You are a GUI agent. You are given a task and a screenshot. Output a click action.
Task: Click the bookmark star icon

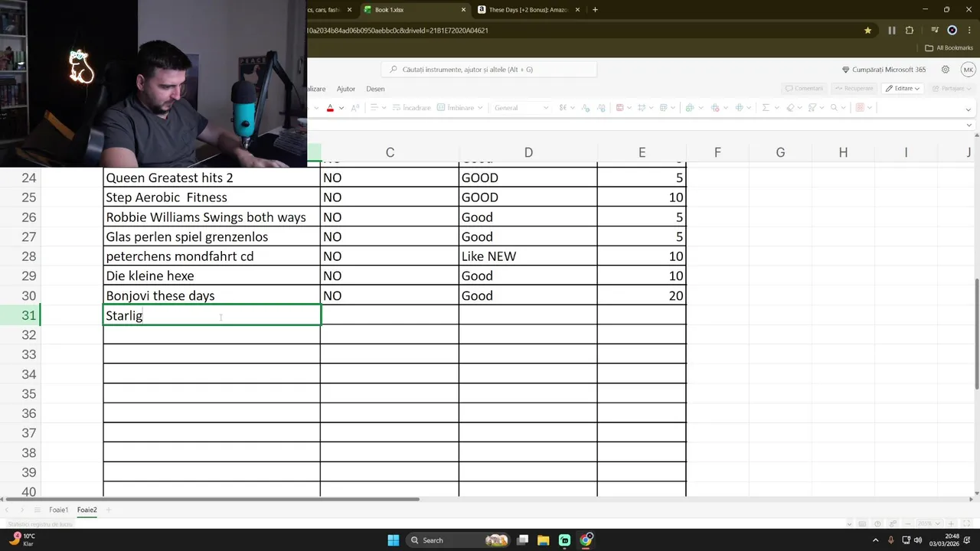click(x=867, y=31)
